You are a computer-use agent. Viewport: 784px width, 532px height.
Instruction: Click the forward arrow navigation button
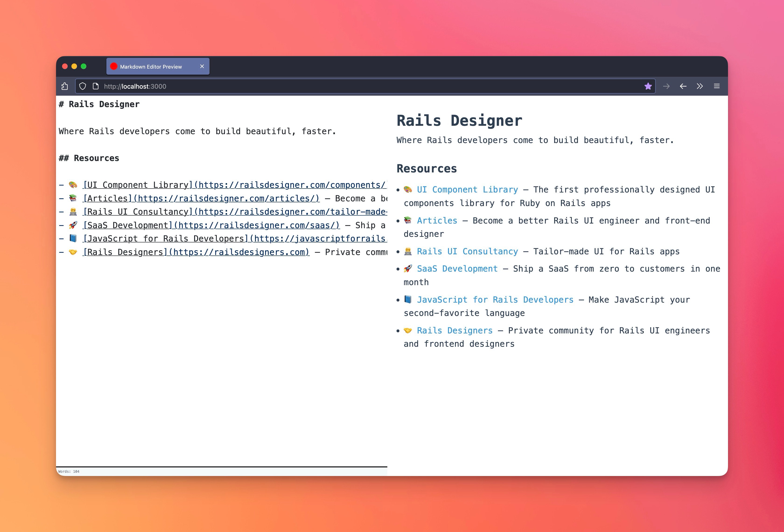[x=666, y=86]
